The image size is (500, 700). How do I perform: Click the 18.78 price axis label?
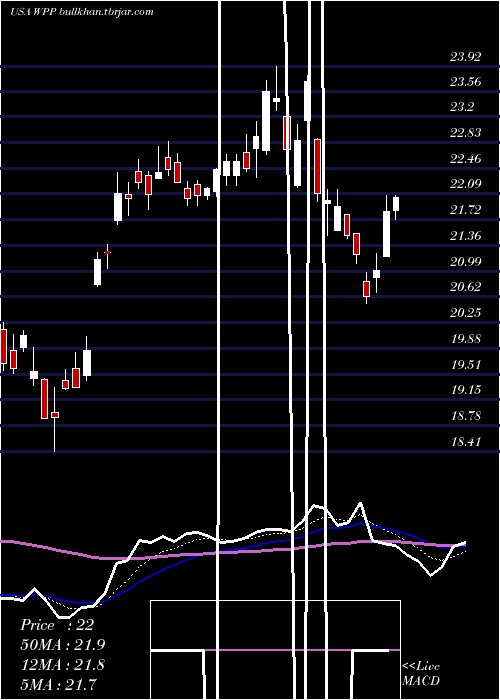[x=466, y=416]
